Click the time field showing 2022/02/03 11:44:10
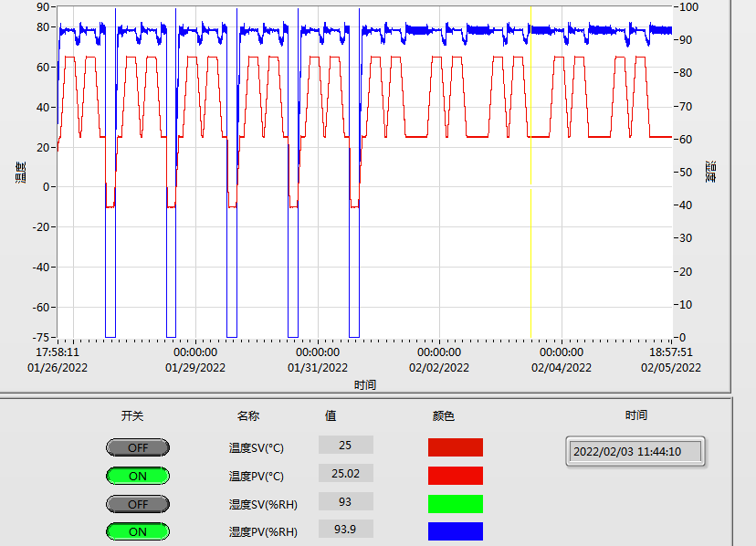The image size is (756, 546). (x=635, y=451)
